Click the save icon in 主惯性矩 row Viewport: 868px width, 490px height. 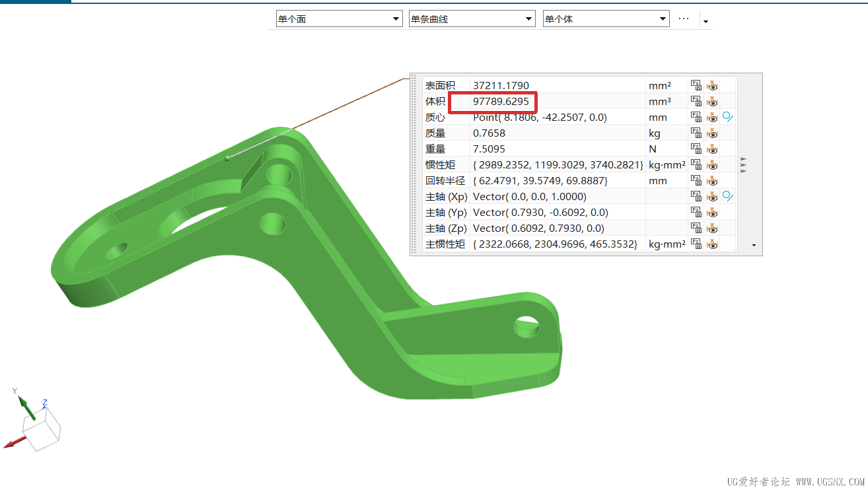point(696,244)
